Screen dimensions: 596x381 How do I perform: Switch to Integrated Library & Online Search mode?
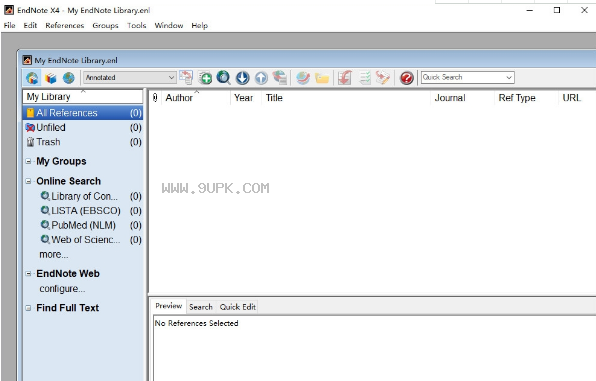(32, 78)
